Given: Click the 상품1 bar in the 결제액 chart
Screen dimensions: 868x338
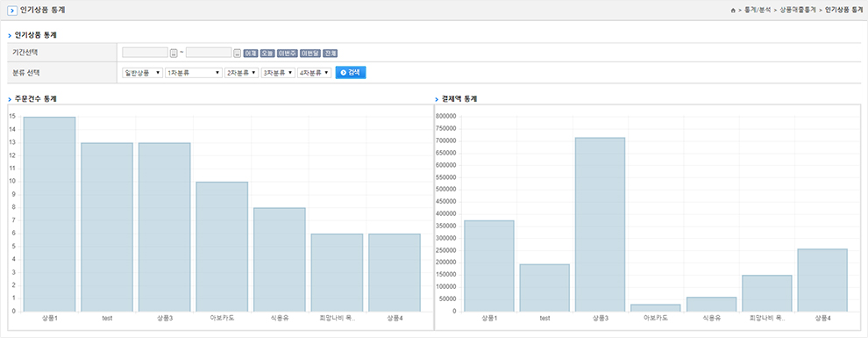Looking at the screenshot, I should (489, 266).
